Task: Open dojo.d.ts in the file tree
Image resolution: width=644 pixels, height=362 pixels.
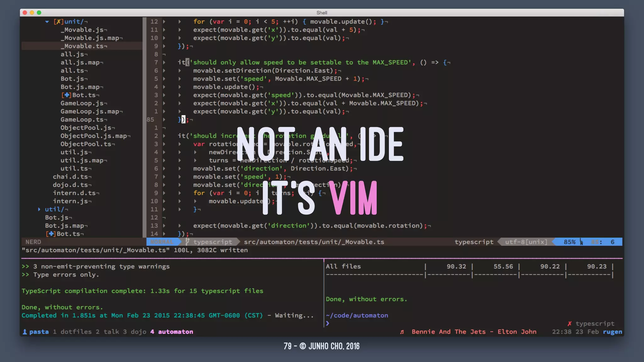Action: coord(70,185)
